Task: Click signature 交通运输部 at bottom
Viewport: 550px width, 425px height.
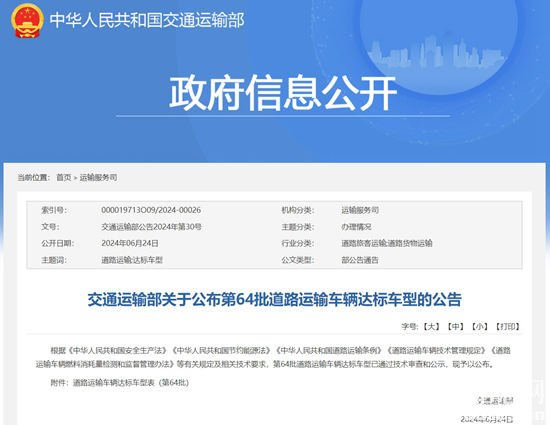Action: pyautogui.click(x=495, y=401)
